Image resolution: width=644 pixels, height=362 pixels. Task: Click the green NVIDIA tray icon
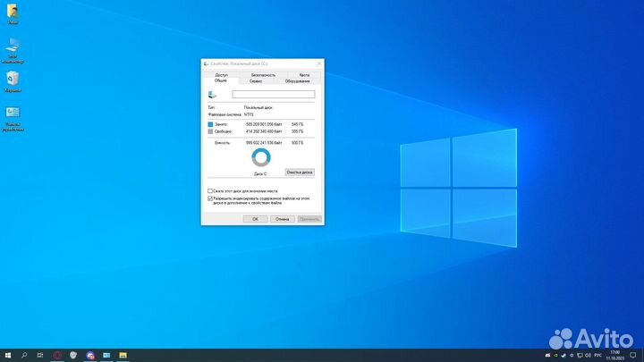(x=555, y=356)
